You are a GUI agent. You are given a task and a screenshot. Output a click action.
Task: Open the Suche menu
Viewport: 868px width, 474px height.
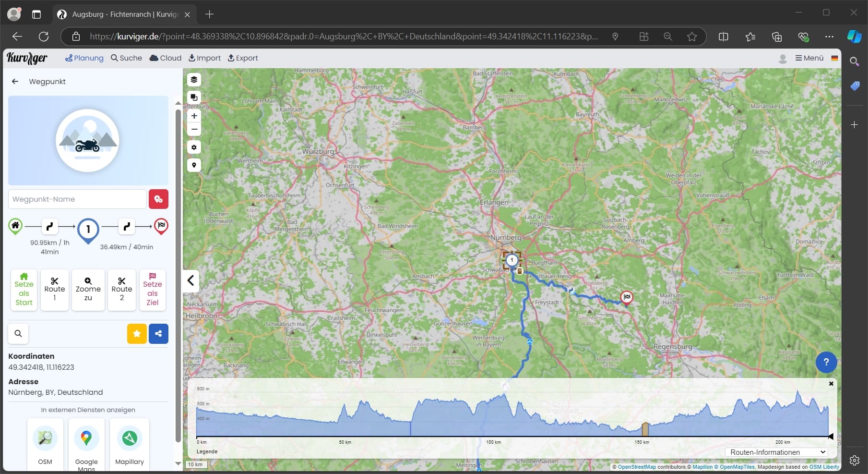point(127,58)
